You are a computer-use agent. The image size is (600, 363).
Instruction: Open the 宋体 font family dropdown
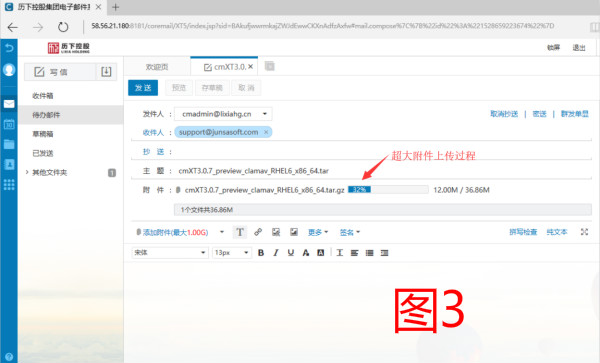point(170,253)
